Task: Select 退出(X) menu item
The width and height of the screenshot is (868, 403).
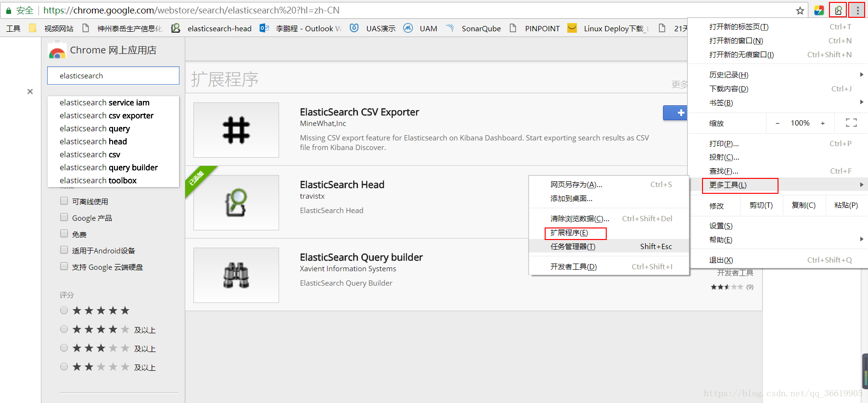Action: point(778,260)
